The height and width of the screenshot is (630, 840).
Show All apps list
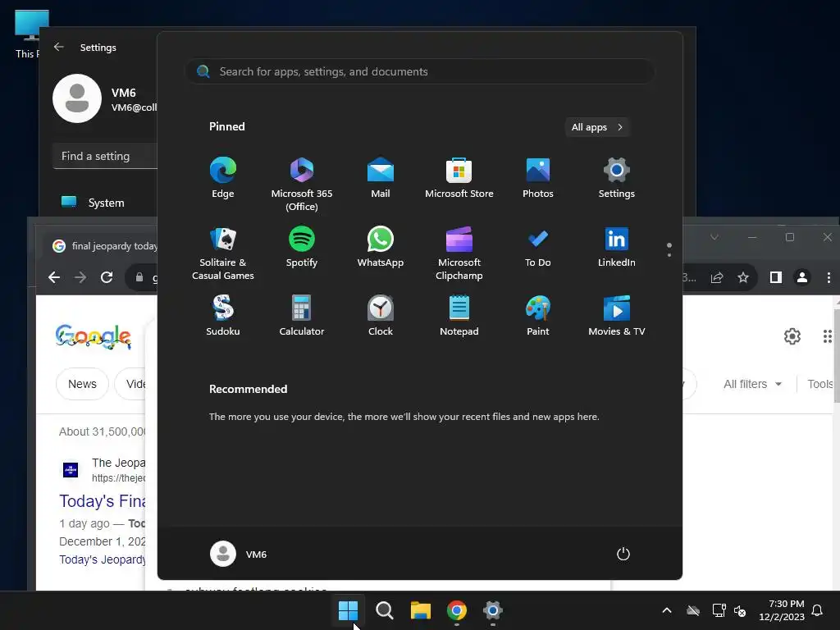tap(597, 127)
